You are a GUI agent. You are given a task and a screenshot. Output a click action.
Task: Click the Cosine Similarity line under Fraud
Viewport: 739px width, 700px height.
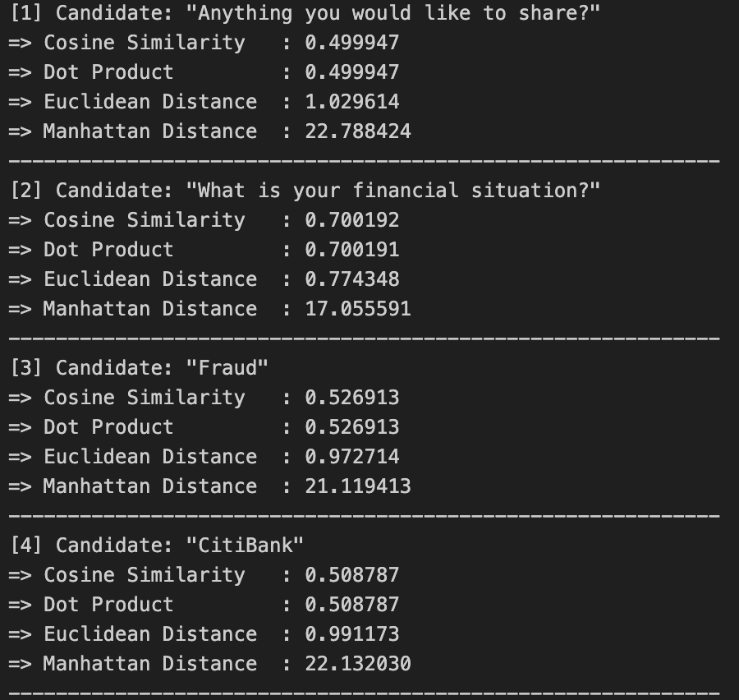(204, 398)
